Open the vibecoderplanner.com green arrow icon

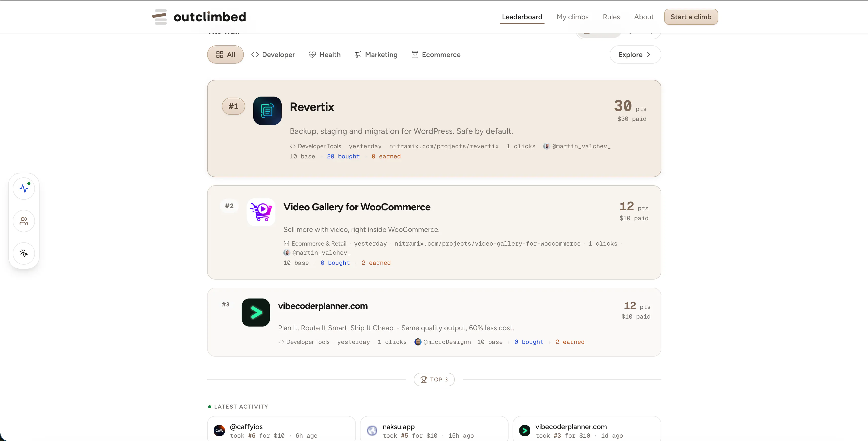pyautogui.click(x=256, y=312)
